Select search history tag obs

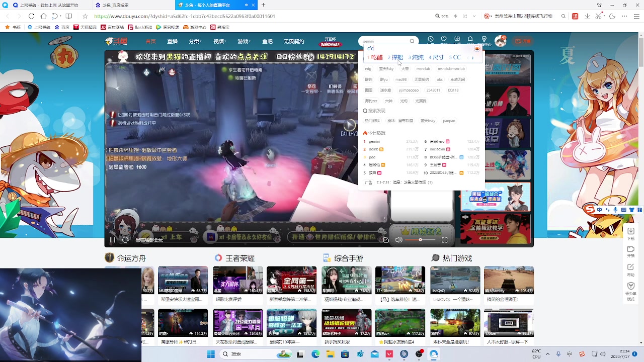coord(440,79)
